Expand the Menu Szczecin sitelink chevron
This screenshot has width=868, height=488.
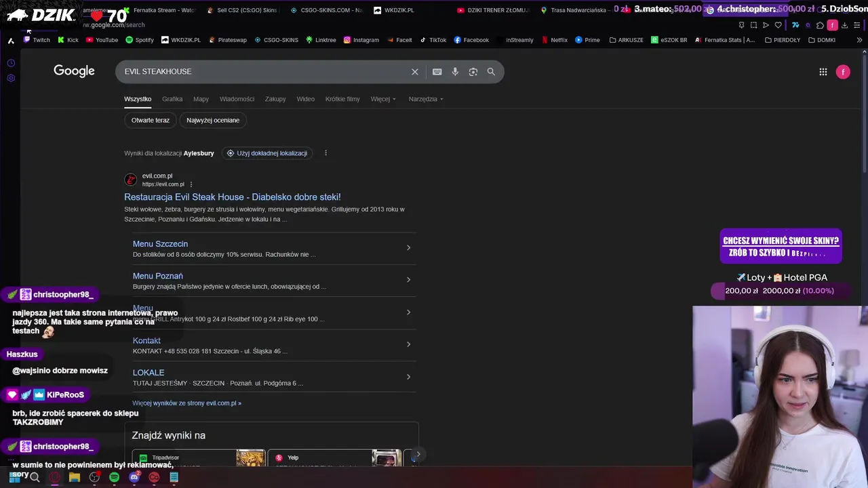click(x=408, y=248)
